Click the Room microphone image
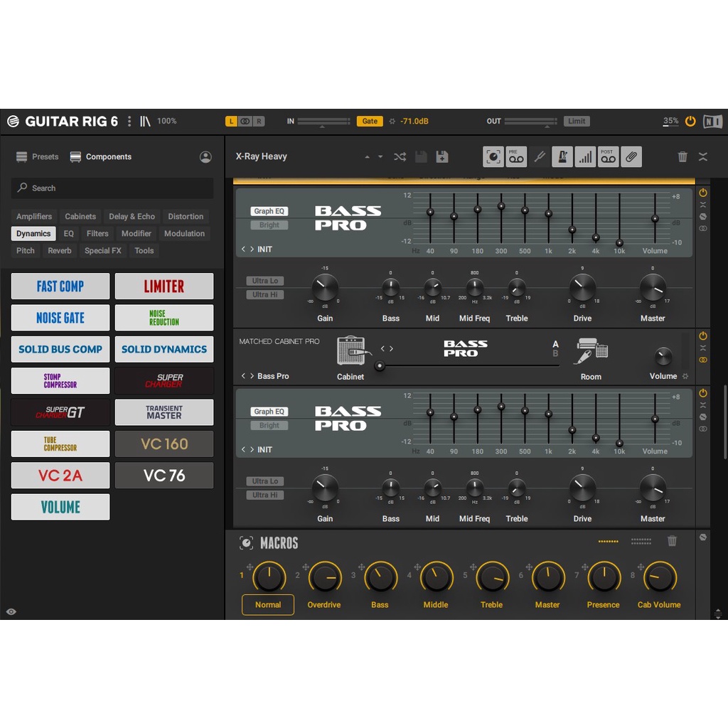Viewport: 728px width, 728px height. click(x=591, y=351)
